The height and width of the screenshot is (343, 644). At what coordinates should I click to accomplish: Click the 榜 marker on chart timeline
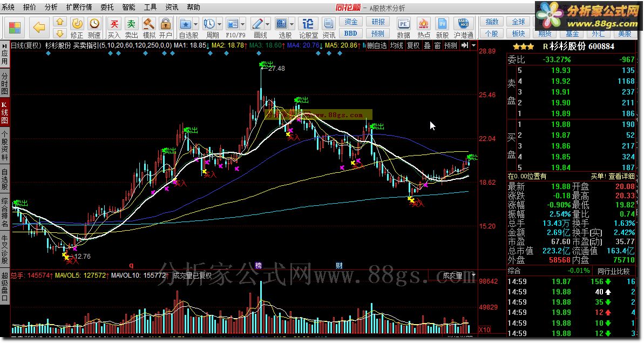(258, 265)
